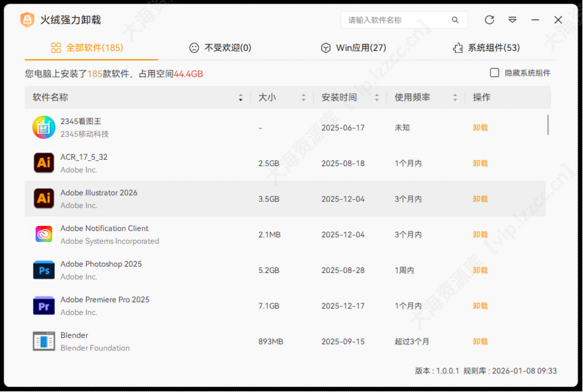Viewport: 583px width, 392px height.
Task: Click the Adobe Notification Client icon
Action: [x=44, y=234]
